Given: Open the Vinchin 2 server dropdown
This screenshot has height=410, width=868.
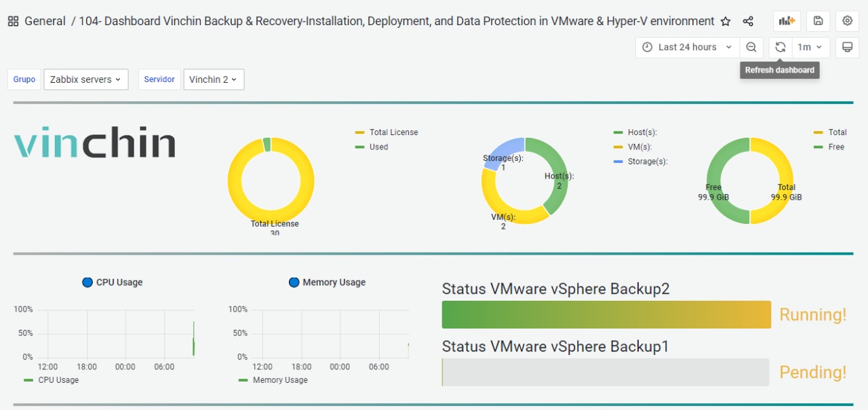Looking at the screenshot, I should [214, 79].
